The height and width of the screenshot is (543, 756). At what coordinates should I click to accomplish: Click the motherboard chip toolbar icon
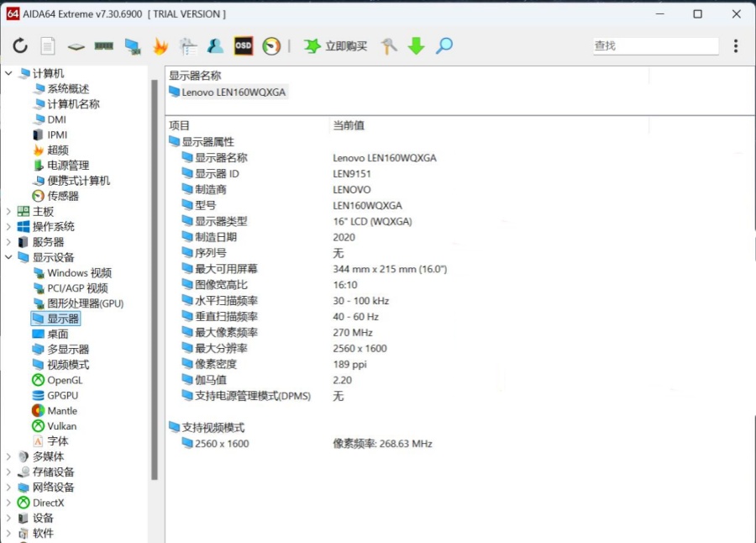pyautogui.click(x=76, y=46)
